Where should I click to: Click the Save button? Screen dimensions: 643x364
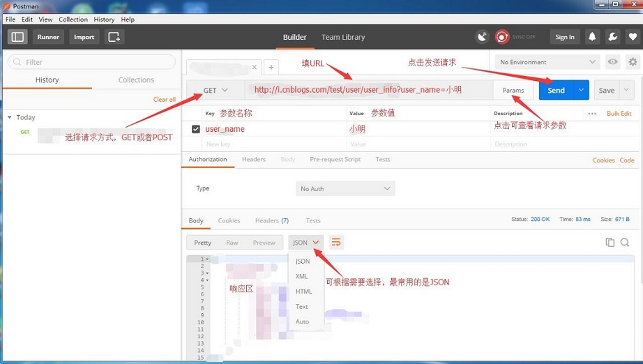pos(607,90)
